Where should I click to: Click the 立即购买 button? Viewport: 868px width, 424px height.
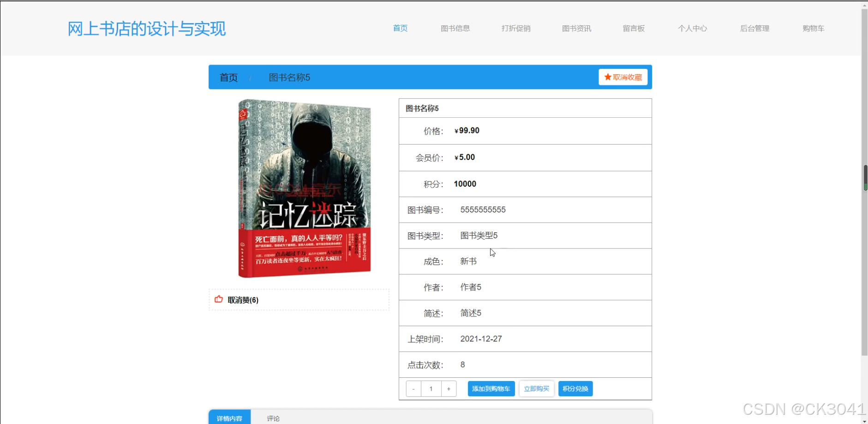[536, 388]
